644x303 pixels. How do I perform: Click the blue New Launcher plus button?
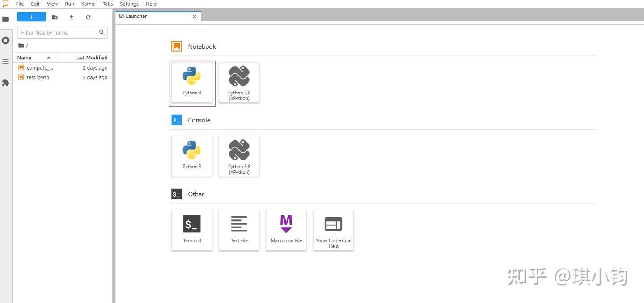(31, 17)
